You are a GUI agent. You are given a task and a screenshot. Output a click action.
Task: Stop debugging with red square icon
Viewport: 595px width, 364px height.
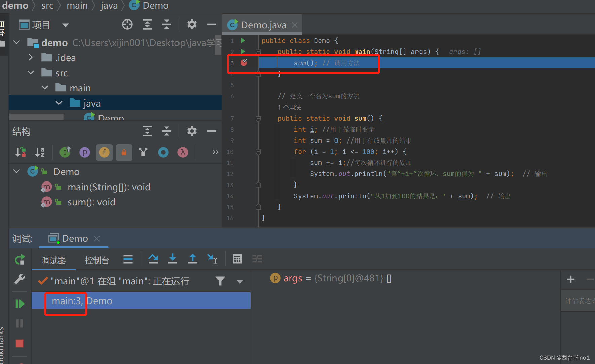click(x=19, y=343)
